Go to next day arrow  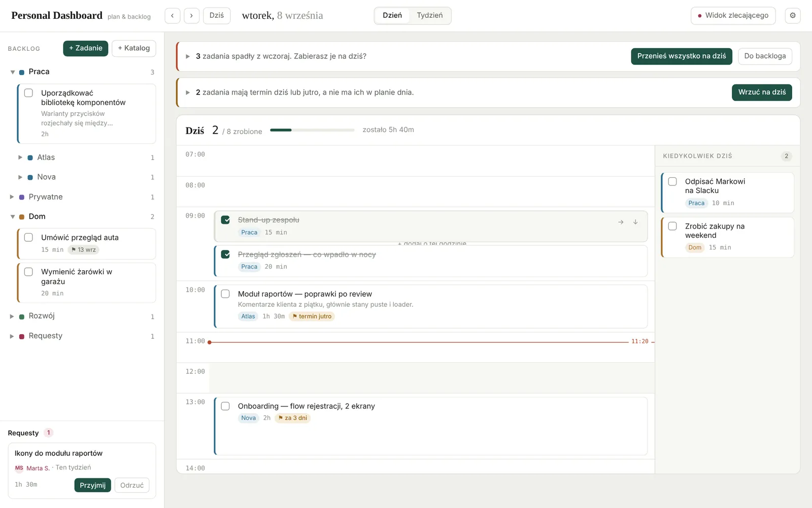(x=191, y=16)
